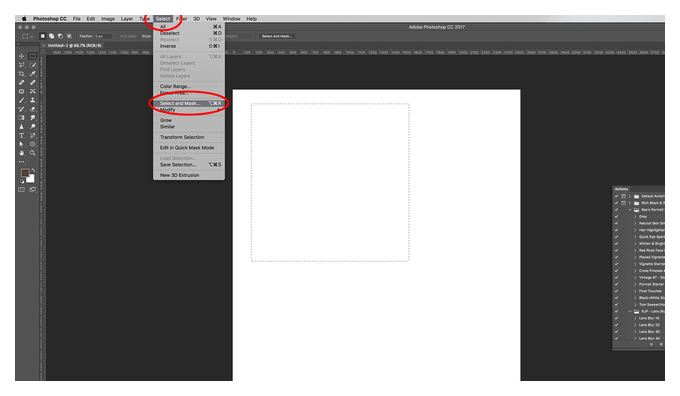Select the Gradient tool

point(21,118)
